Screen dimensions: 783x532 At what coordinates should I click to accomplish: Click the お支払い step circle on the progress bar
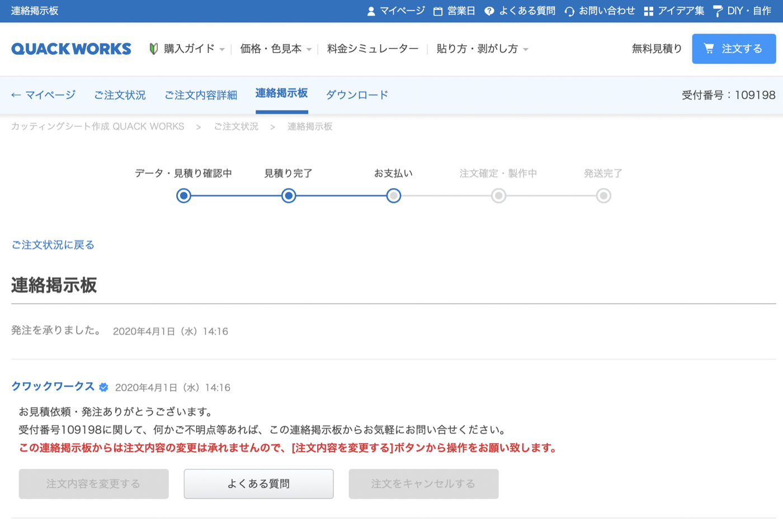coord(393,196)
